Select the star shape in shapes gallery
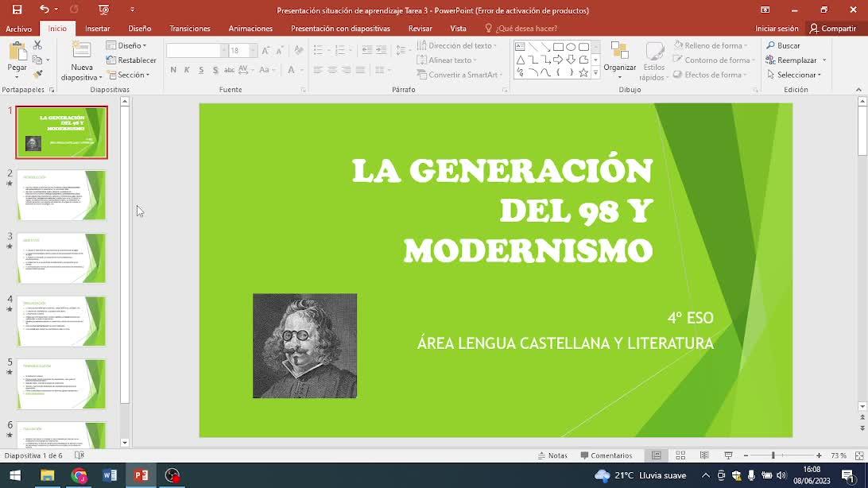The width and height of the screenshot is (868, 488). click(x=583, y=72)
